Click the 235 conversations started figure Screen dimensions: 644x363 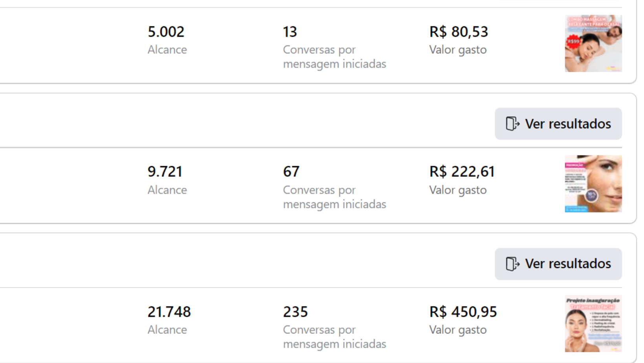(x=295, y=312)
